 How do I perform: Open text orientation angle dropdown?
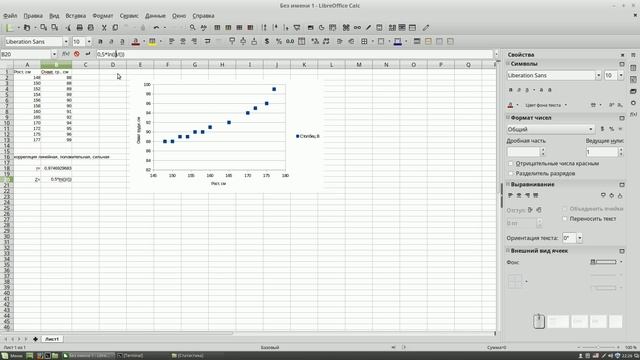580,238
